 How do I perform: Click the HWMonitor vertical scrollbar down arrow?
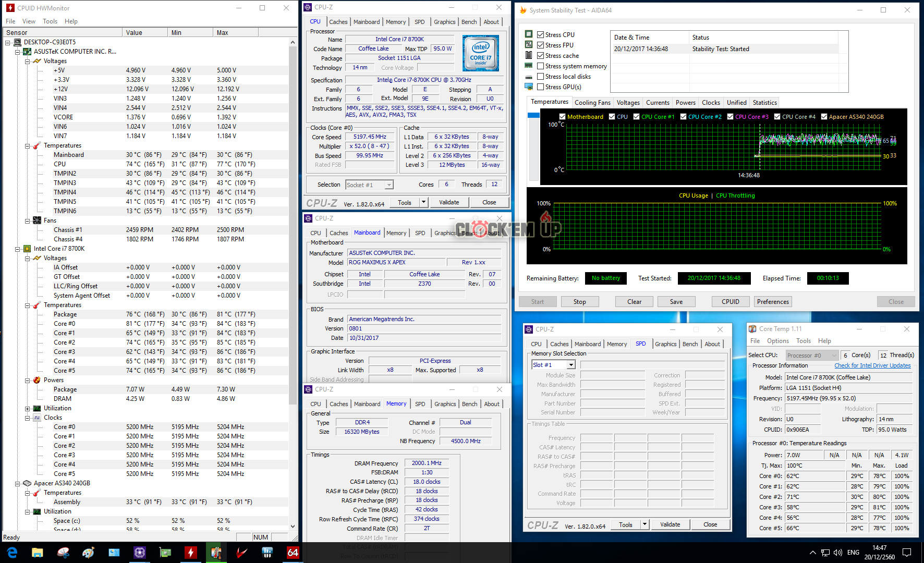(x=293, y=527)
